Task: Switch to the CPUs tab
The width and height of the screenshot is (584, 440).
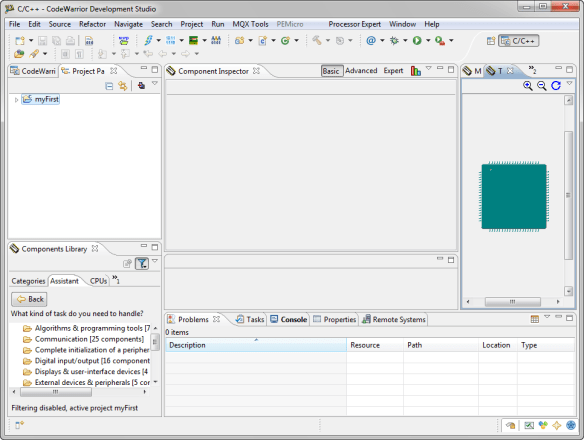Action: [98, 281]
